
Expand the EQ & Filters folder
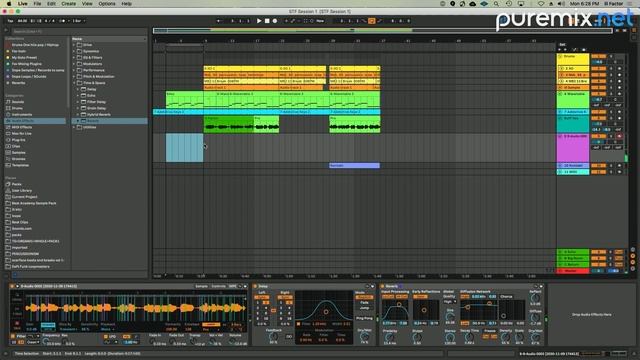pos(74,58)
